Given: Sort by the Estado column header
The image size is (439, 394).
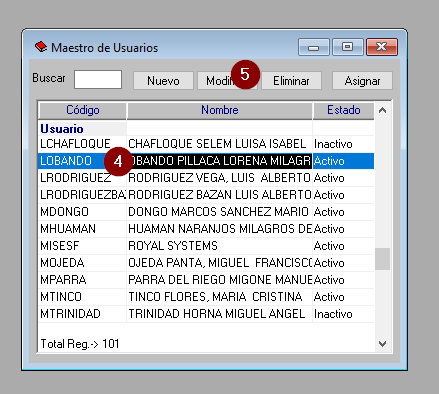Looking at the screenshot, I should [x=343, y=110].
